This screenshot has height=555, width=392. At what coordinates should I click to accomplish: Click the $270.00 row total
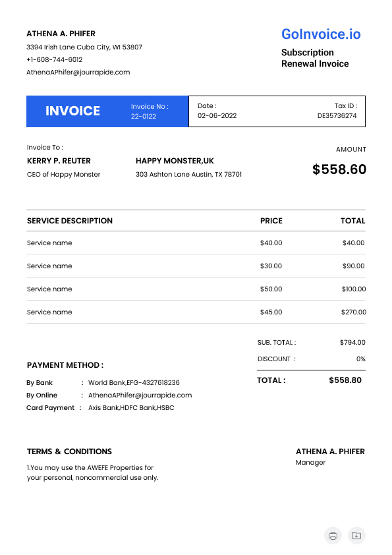[353, 312]
